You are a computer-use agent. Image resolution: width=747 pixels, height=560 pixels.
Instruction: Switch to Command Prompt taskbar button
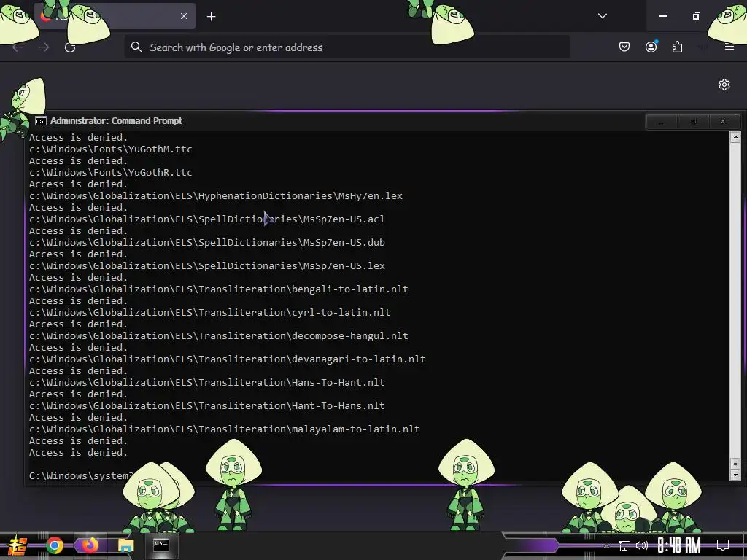[161, 545]
